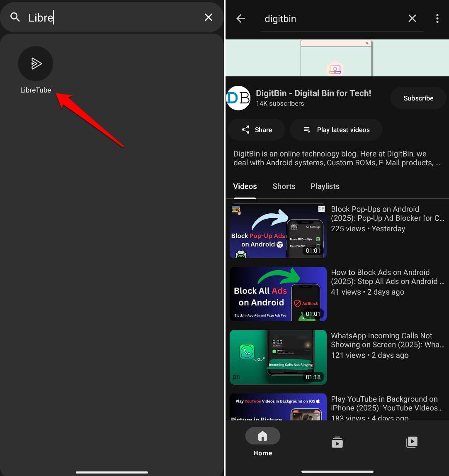The image size is (449, 476).
Task: Clear the 'digitbin' search query
Action: tap(412, 19)
